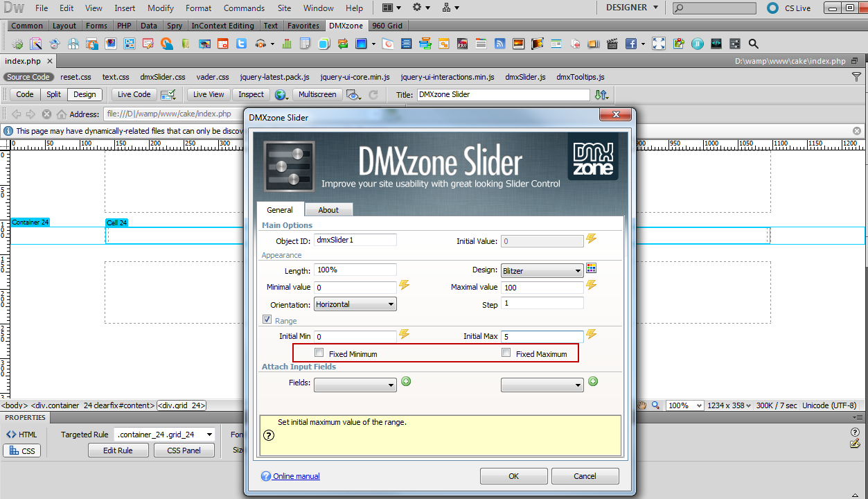Click lightning bolt icon next to Minimal value
This screenshot has height=499, width=868.
coord(405,285)
